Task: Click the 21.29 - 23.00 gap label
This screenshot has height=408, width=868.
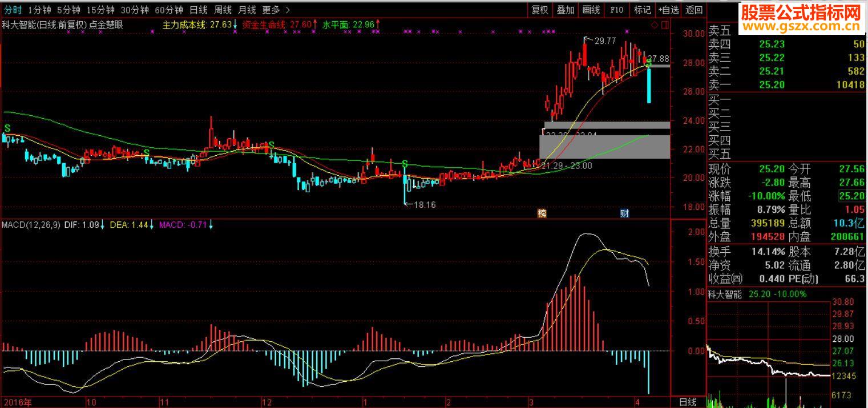Action: click(x=567, y=165)
